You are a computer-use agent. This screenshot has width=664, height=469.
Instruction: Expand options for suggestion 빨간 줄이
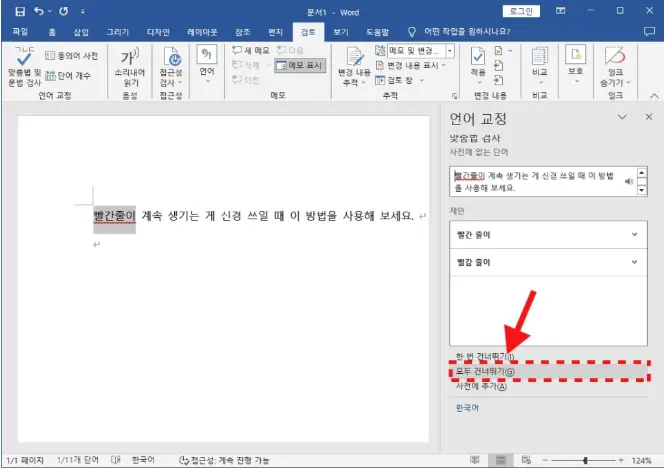636,234
